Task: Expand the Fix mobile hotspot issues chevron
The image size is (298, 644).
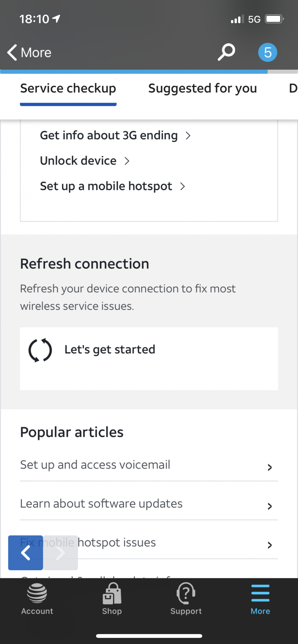Action: click(270, 545)
